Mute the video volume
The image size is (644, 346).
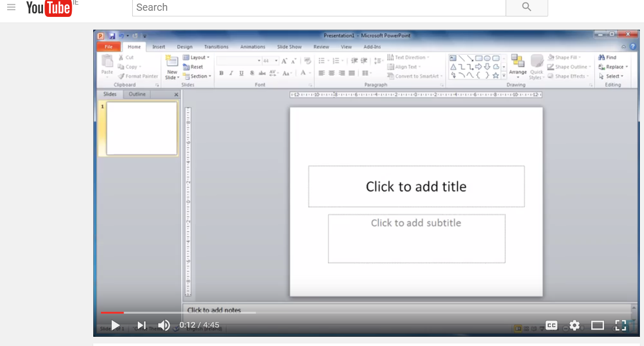[x=164, y=325]
